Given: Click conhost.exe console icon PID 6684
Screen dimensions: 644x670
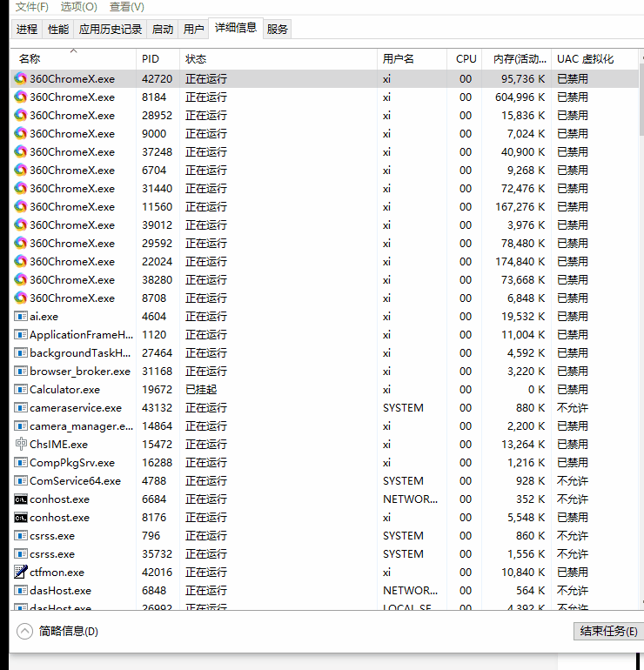Looking at the screenshot, I should tap(21, 499).
